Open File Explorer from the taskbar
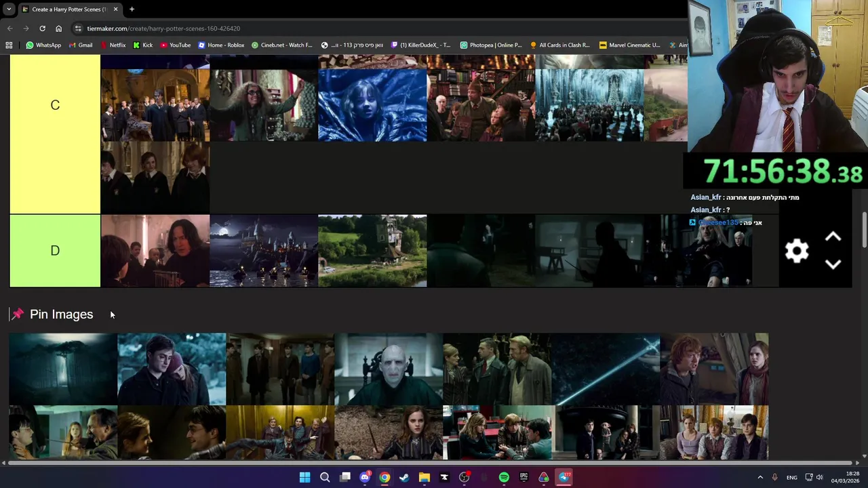Viewport: 868px width, 488px height. pyautogui.click(x=425, y=477)
